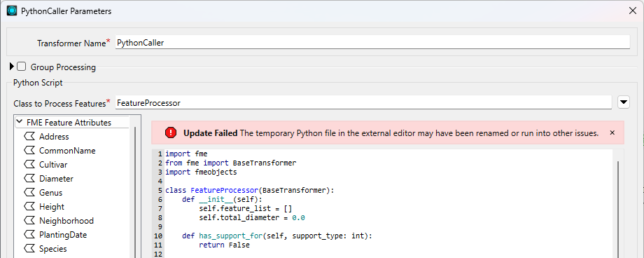
Task: Select the Genus attribute
Action: pyautogui.click(x=51, y=193)
